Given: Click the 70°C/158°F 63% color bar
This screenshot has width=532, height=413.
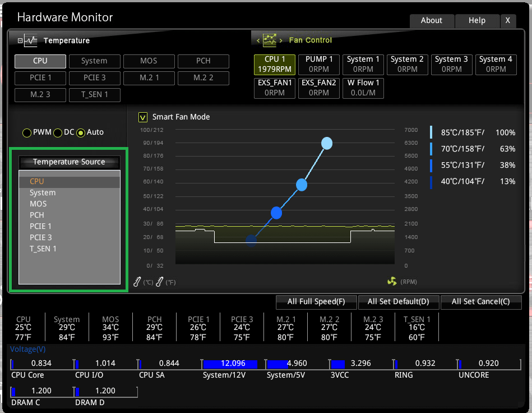Looking at the screenshot, I should (x=431, y=149).
